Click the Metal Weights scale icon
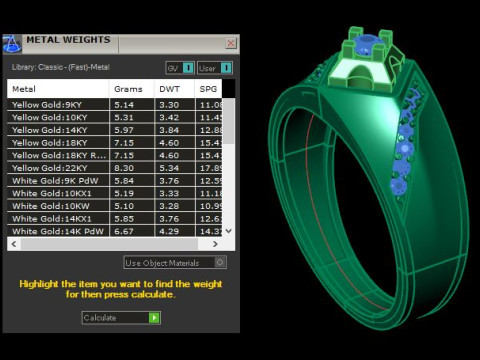This screenshot has height=360, width=480. pyautogui.click(x=12, y=44)
